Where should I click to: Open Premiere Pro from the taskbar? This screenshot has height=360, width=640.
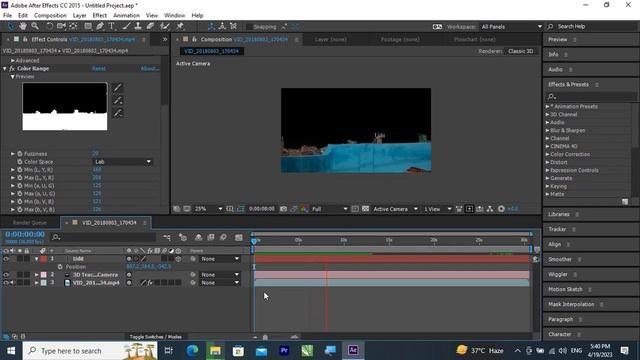[284, 350]
